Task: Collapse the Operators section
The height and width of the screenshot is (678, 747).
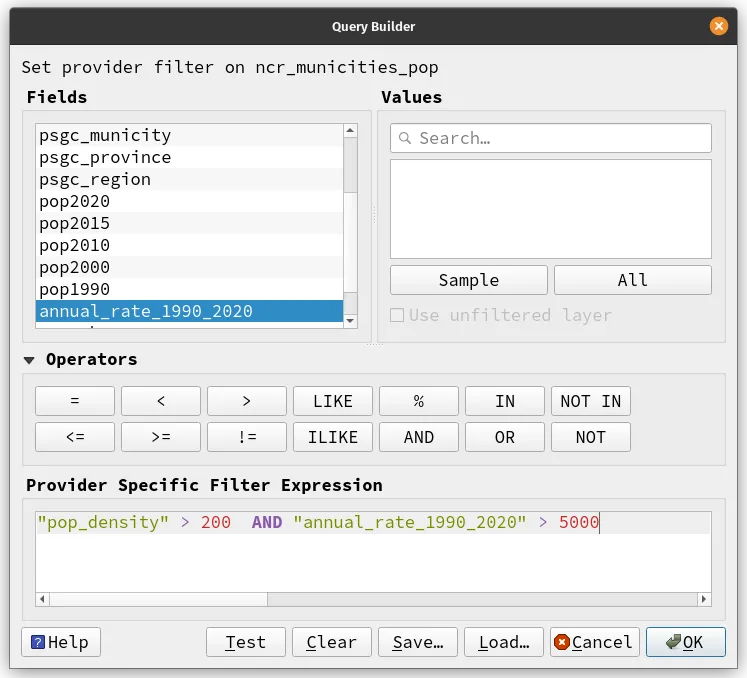Action: 28,360
